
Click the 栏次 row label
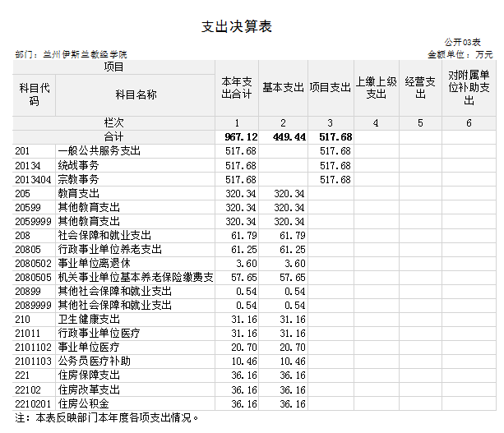[113, 123]
